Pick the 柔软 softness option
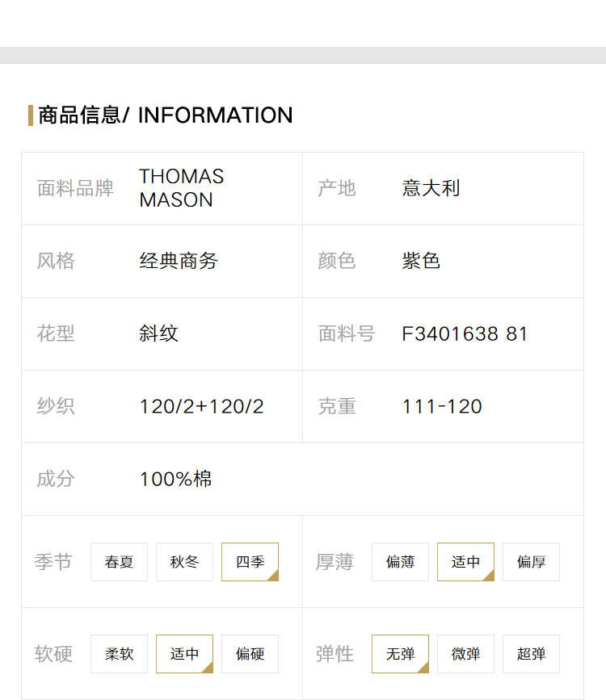 click(x=119, y=653)
